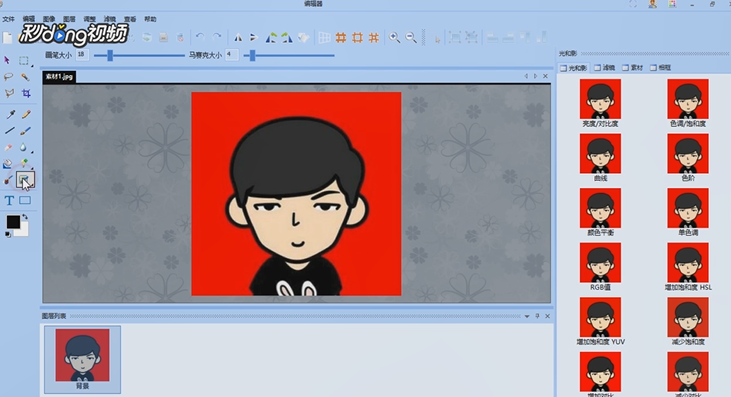Swap foreground and background colors

click(x=25, y=217)
